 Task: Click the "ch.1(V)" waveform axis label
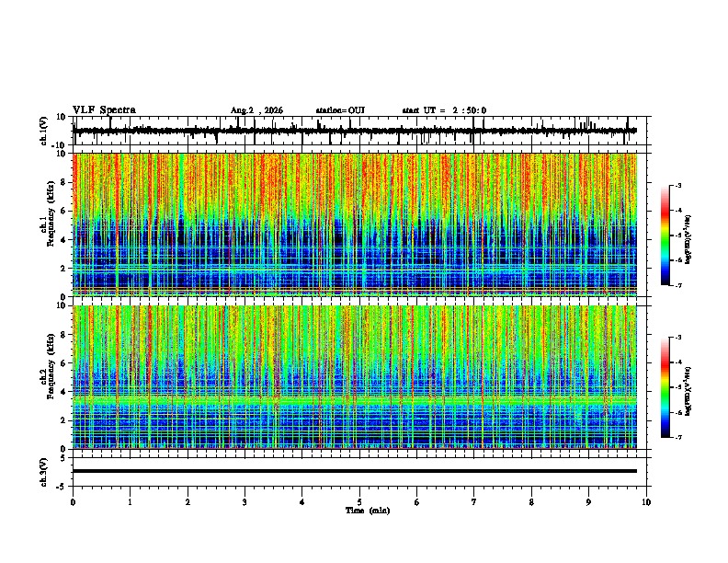coord(44,131)
